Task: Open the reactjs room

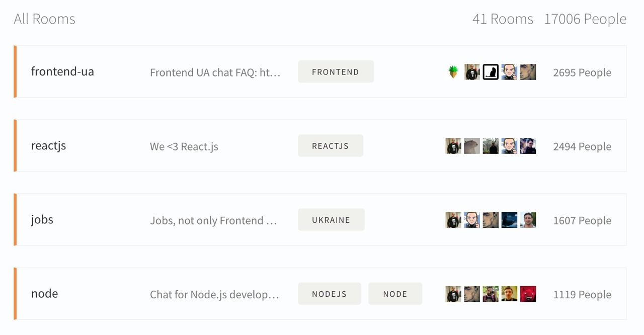Action: click(x=48, y=146)
